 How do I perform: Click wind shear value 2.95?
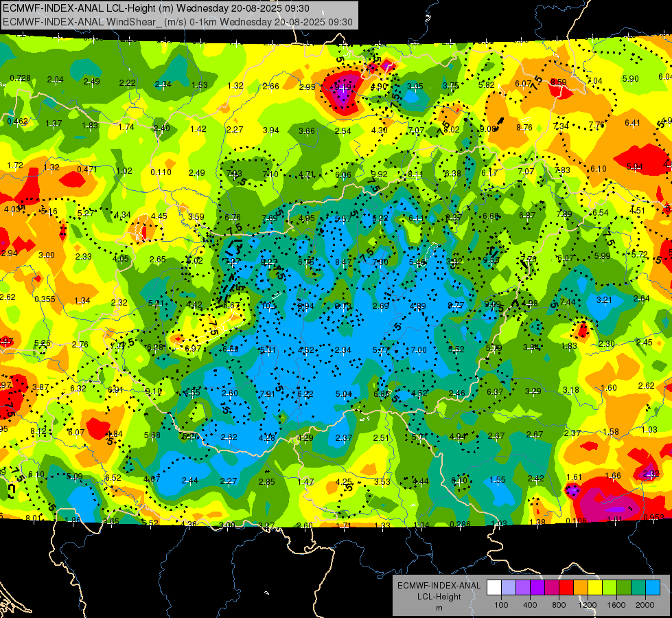(307, 87)
